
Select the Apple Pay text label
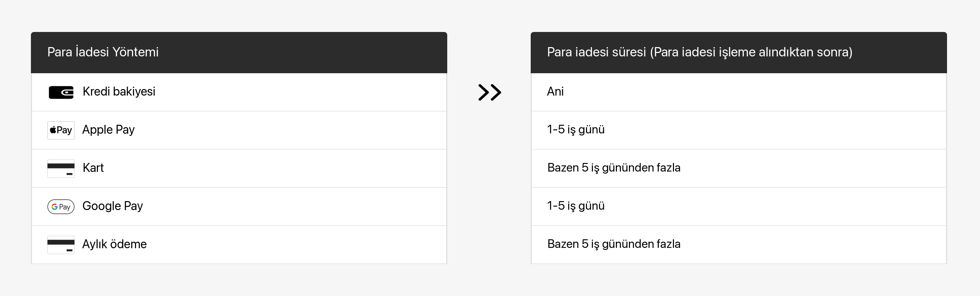tap(109, 130)
